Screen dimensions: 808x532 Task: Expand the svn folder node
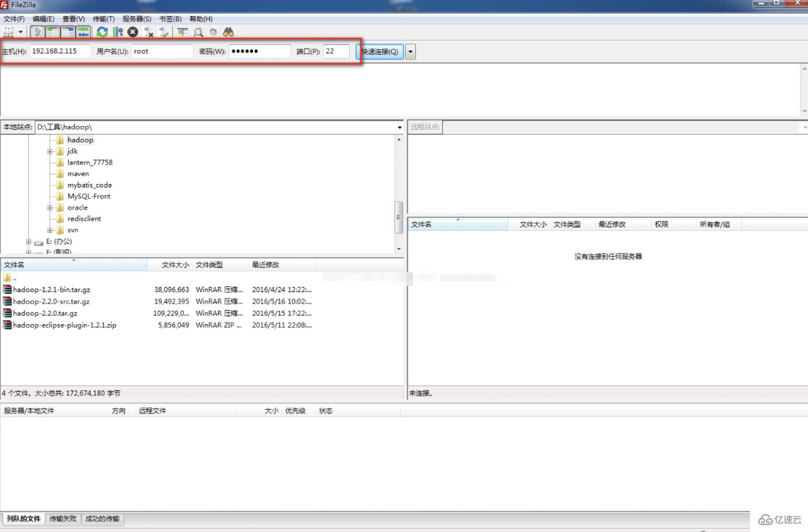point(50,231)
